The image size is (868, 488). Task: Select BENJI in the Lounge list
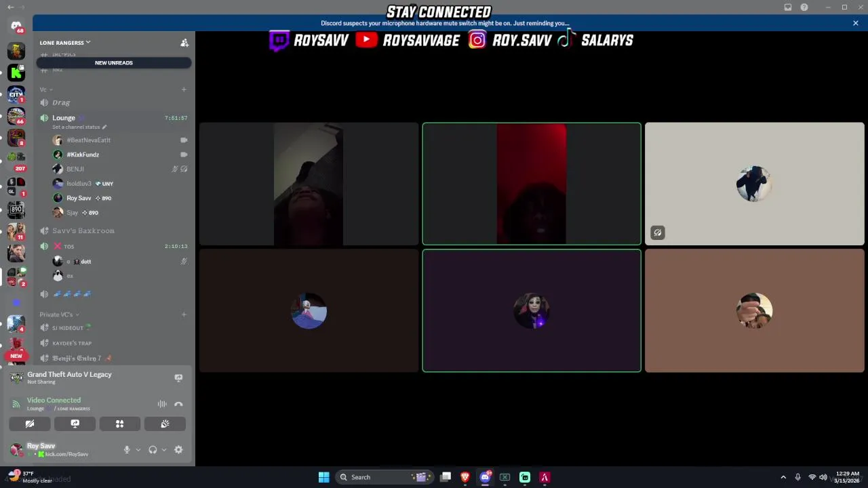pos(119,169)
